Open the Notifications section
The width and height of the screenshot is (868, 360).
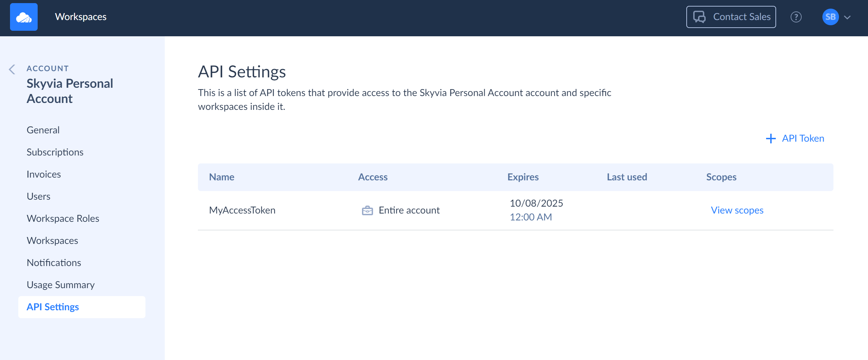click(54, 263)
